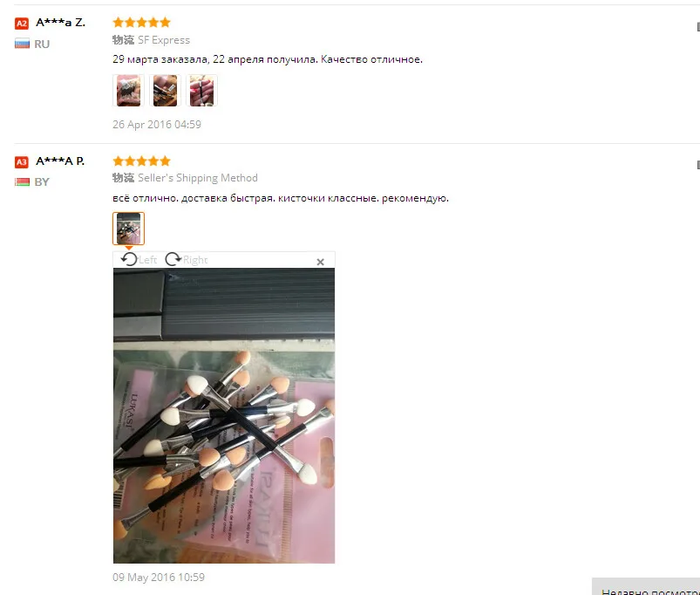
Task: Click the icon at right edge of first review
Action: click(x=697, y=27)
